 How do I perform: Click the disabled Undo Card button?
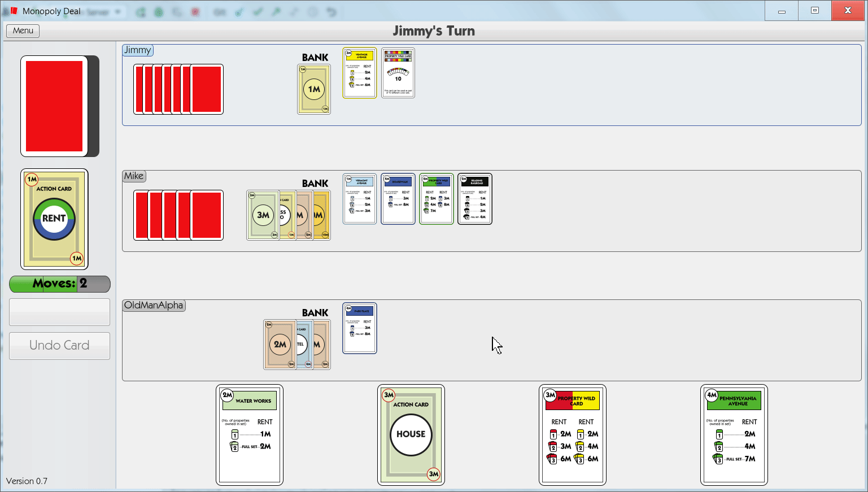[59, 345]
